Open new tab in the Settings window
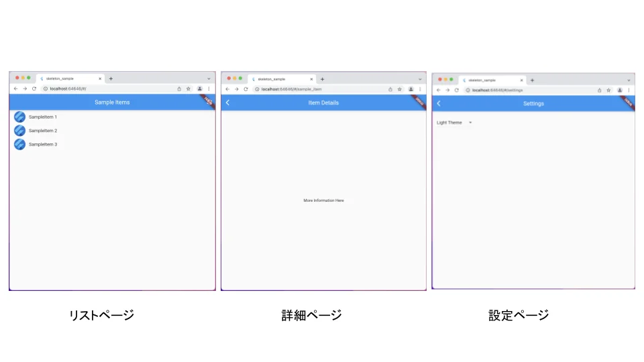644x362 pixels. tap(532, 80)
